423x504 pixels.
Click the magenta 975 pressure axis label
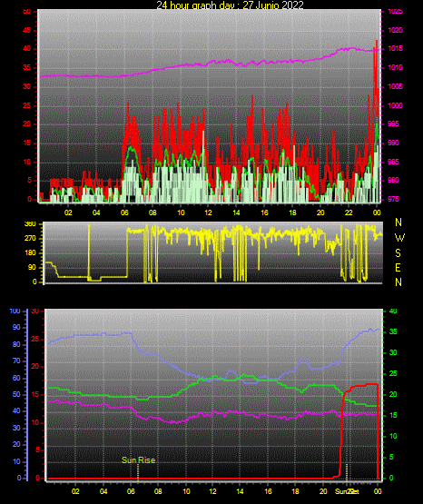394,199
